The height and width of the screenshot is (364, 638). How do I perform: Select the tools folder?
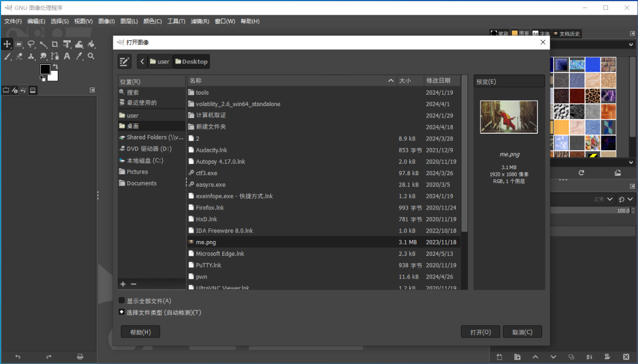324,92
